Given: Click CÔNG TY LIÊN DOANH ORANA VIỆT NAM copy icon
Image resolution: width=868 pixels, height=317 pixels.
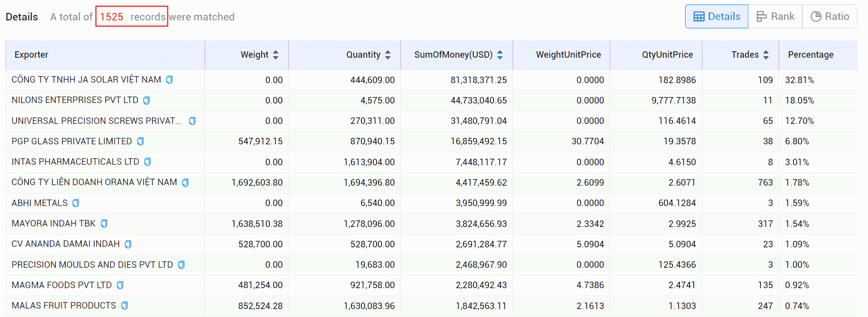Looking at the screenshot, I should coord(185,183).
